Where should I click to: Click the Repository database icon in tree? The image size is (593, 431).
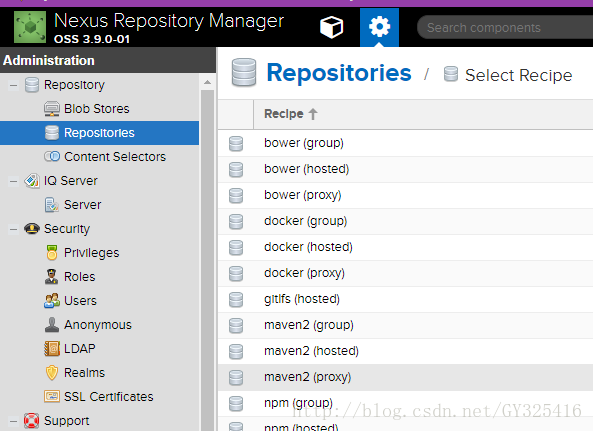click(x=32, y=85)
